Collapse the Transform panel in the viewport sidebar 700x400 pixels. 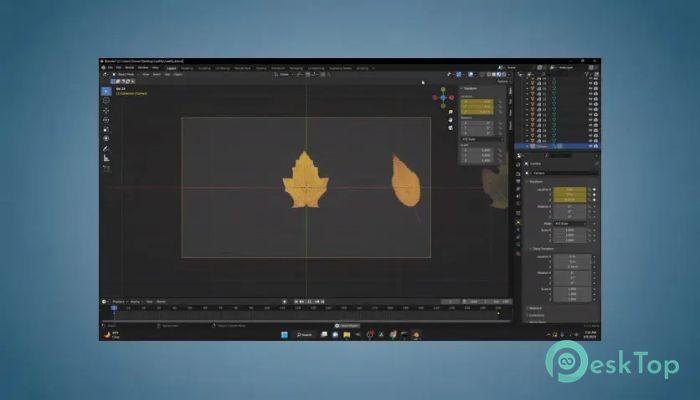pos(470,88)
